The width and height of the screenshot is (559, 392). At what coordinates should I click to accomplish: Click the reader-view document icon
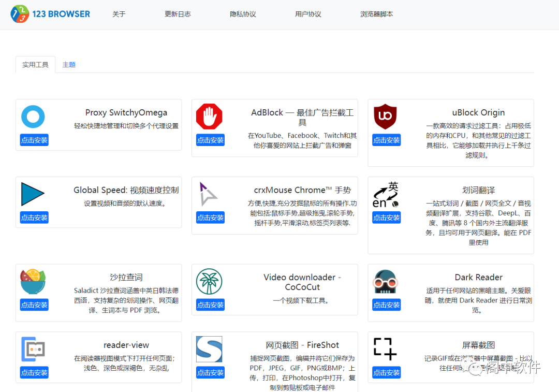33,349
